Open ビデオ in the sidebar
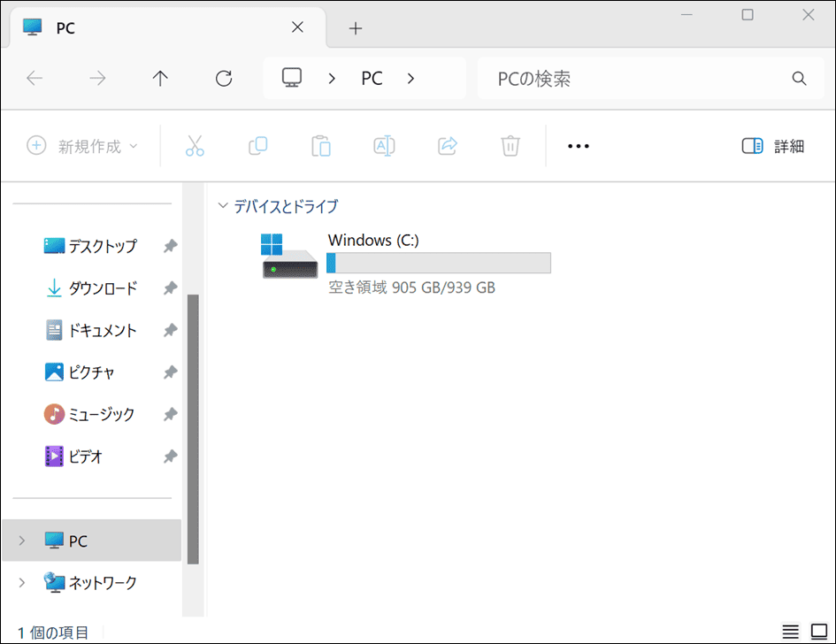The height and width of the screenshot is (644, 836). (73, 456)
